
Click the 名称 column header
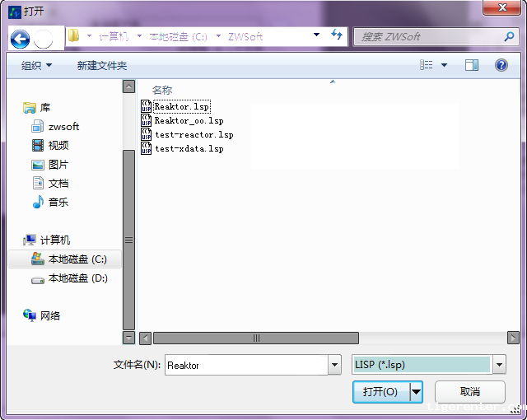click(x=162, y=90)
